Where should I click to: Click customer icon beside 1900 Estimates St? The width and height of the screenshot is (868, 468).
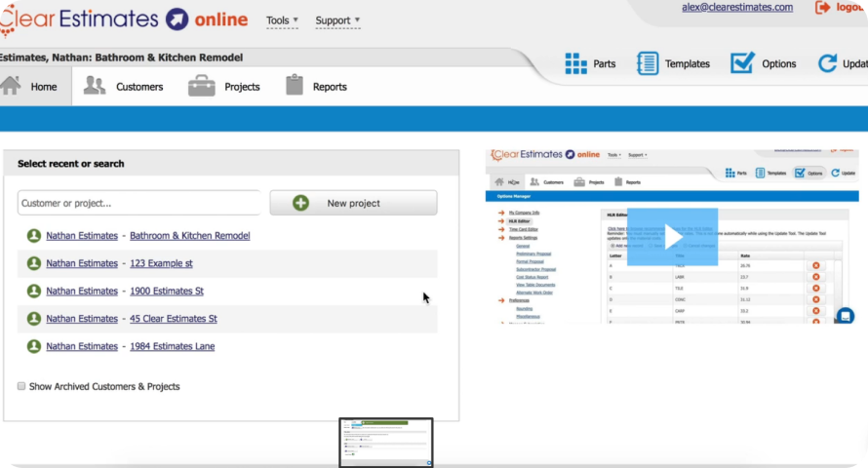click(x=34, y=291)
